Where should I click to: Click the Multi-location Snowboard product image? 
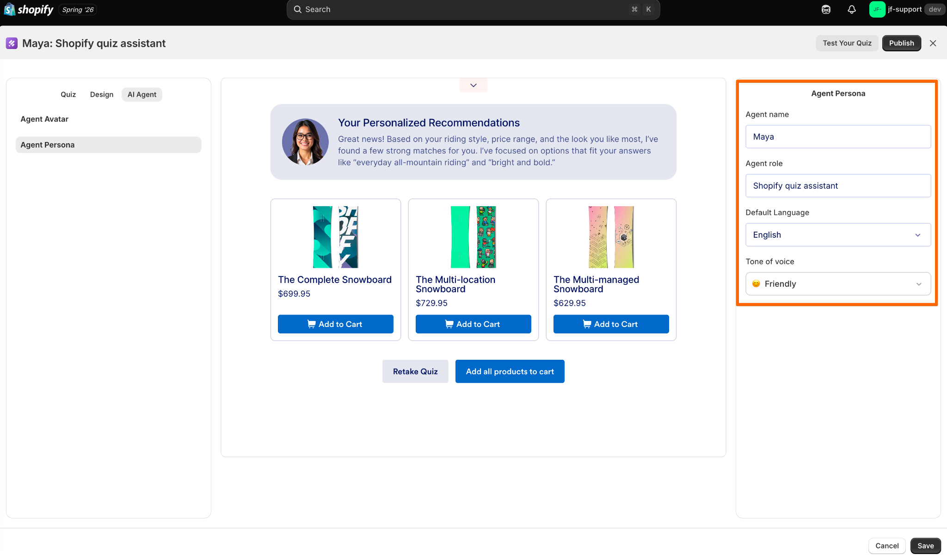point(473,237)
